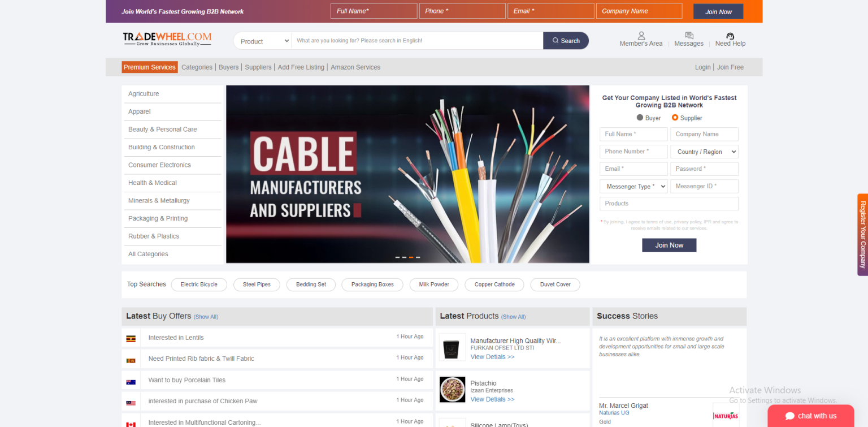Open the Messages chat bubble icon
Viewport: 868px width, 427px height.
click(688, 34)
